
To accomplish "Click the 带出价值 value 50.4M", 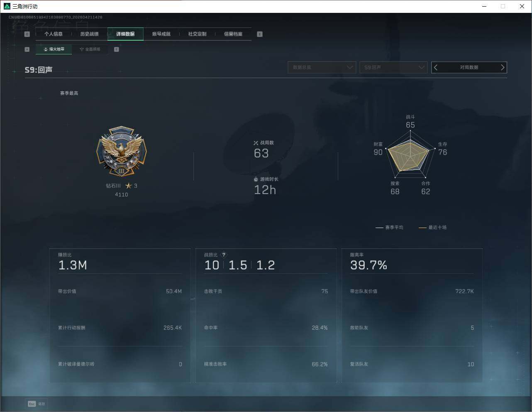I will click(174, 292).
